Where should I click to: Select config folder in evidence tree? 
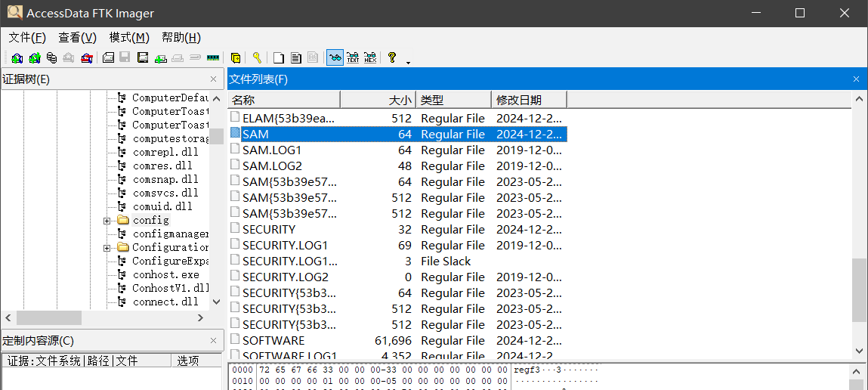[150, 221]
